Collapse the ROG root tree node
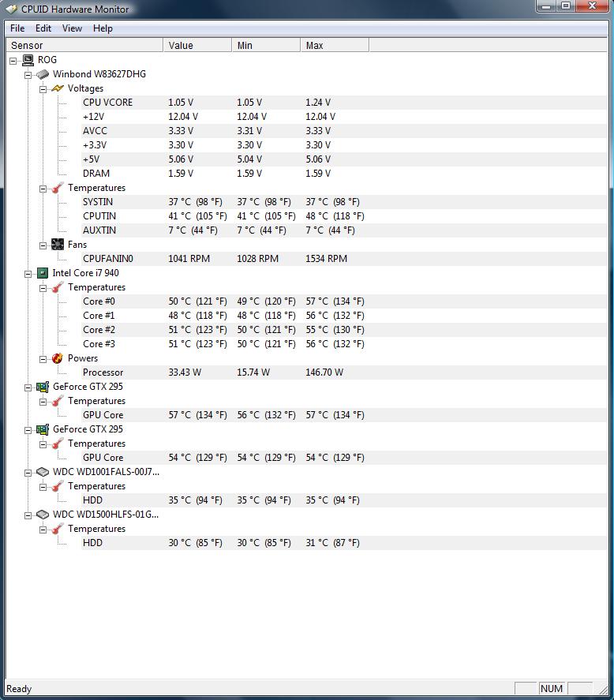Screen dimensions: 614x700 tap(13, 60)
